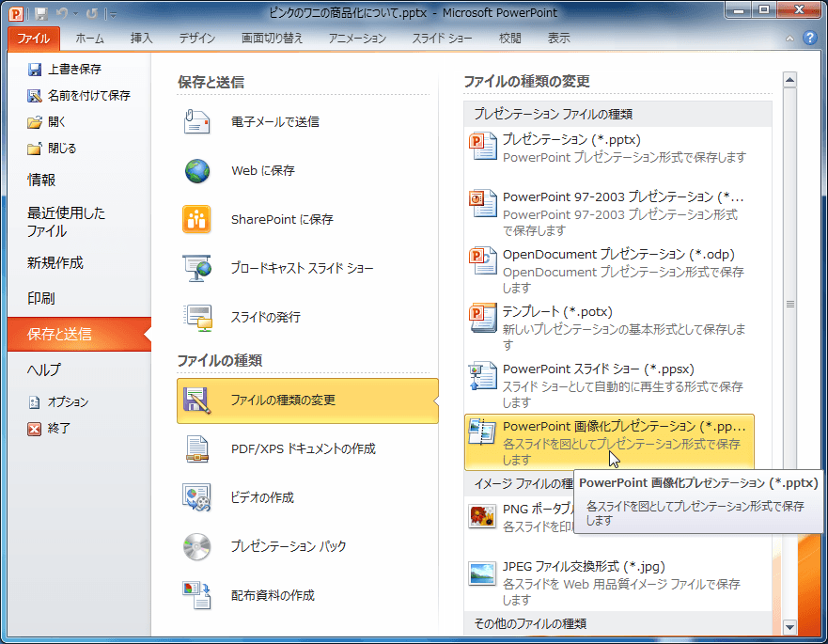Select 保存と送信 in sidebar

(79, 334)
